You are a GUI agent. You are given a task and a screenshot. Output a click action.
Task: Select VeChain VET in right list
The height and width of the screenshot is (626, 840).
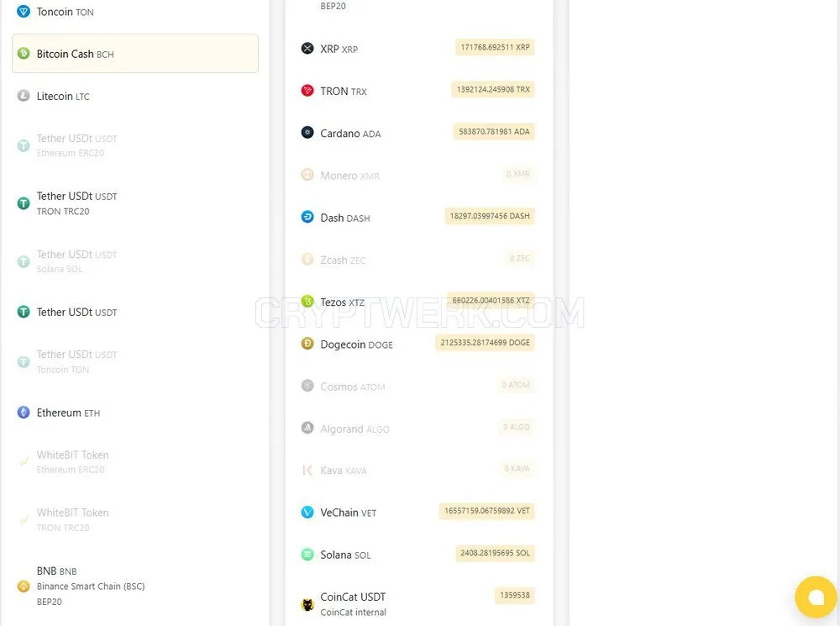pyautogui.click(x=418, y=513)
